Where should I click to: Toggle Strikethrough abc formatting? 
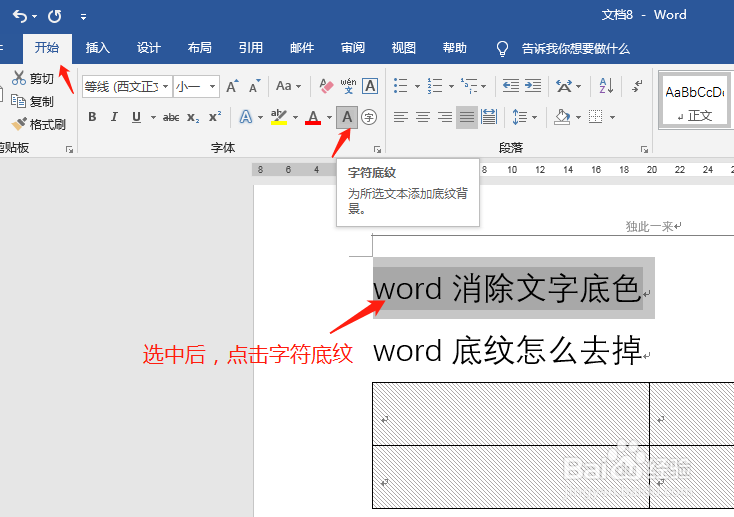tap(171, 117)
